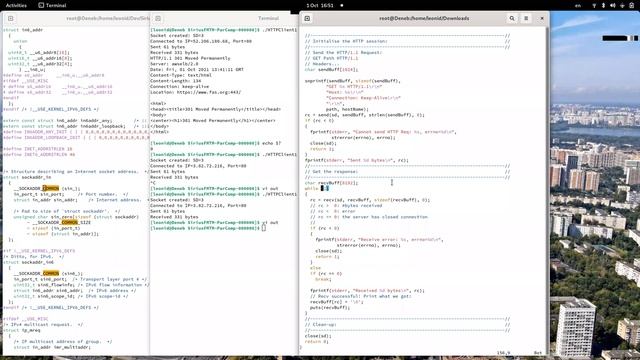Click the '^C' line in the middle terminal
This screenshot has height=360, width=640.
pos(153,183)
